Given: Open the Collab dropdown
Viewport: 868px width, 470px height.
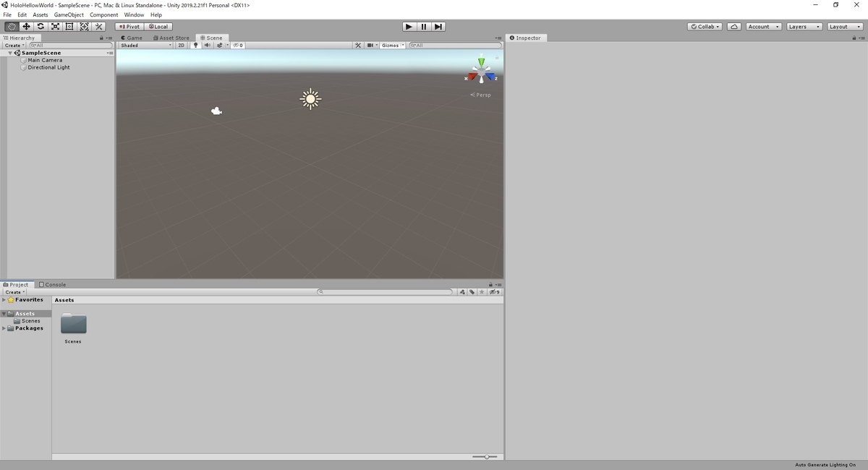Looking at the screenshot, I should (705, 27).
